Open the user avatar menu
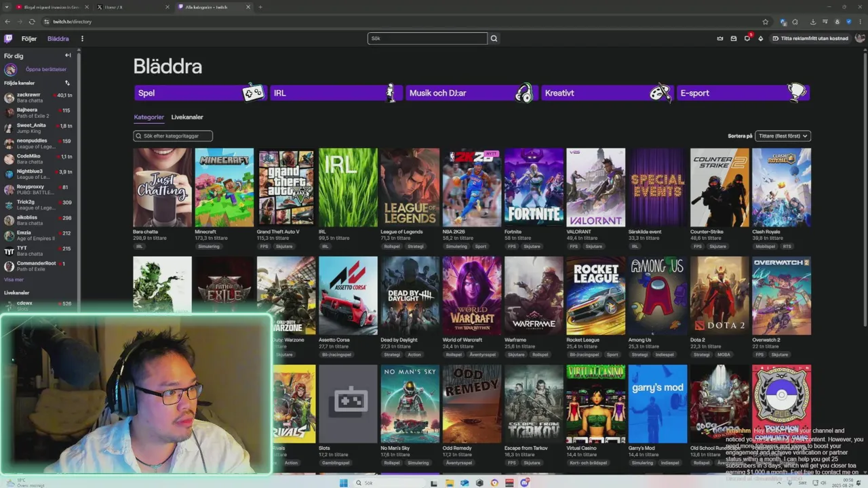This screenshot has width=868, height=488. [x=860, y=38]
